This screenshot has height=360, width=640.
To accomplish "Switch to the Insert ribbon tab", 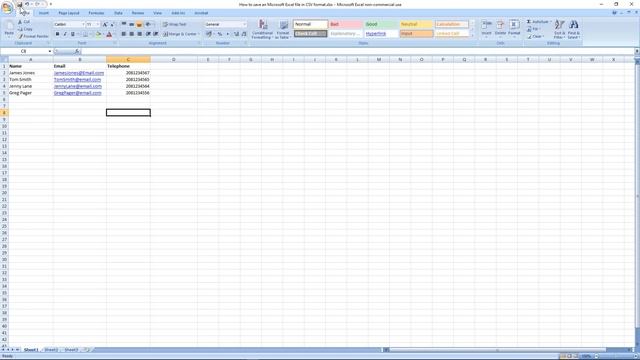I will click(44, 13).
